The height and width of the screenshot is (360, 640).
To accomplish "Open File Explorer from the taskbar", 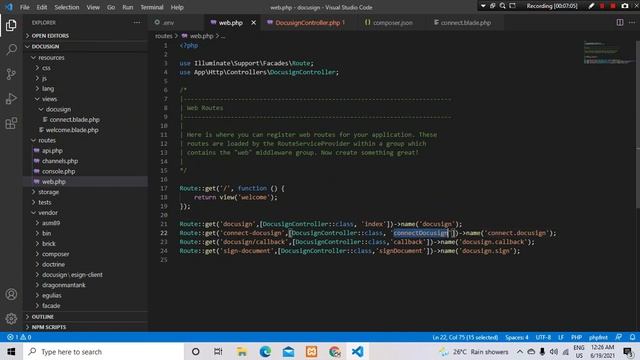I will pos(242,351).
